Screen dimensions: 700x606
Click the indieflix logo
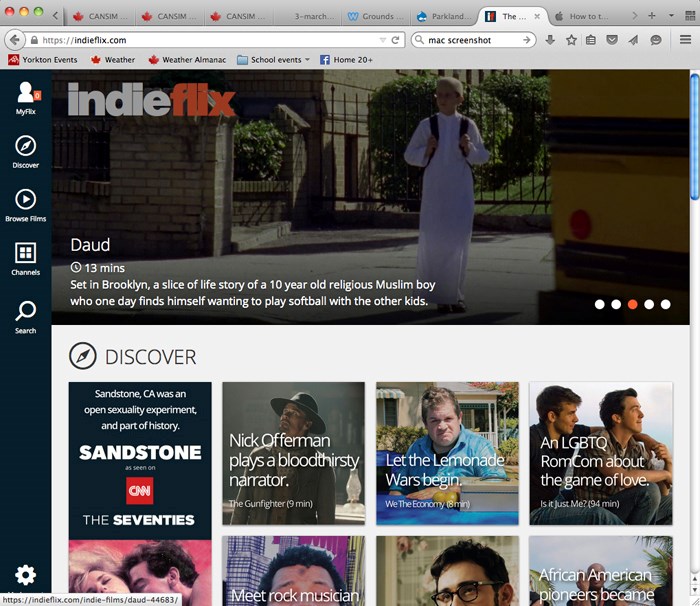152,100
